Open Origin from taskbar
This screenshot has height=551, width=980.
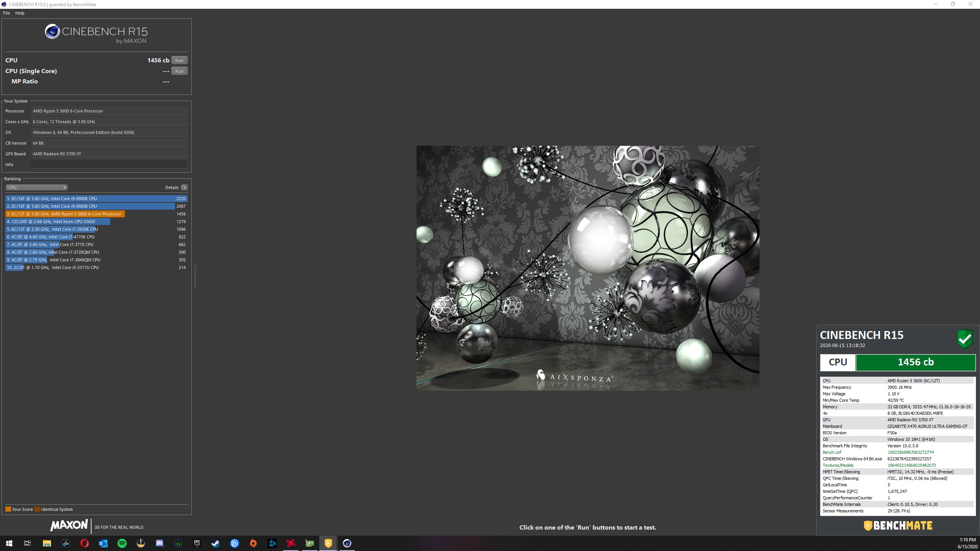253,543
